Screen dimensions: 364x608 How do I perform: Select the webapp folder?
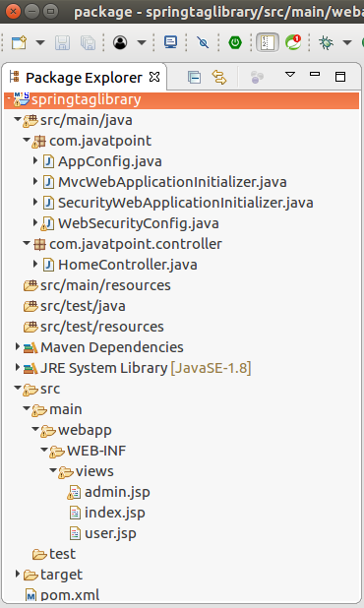[85, 430]
